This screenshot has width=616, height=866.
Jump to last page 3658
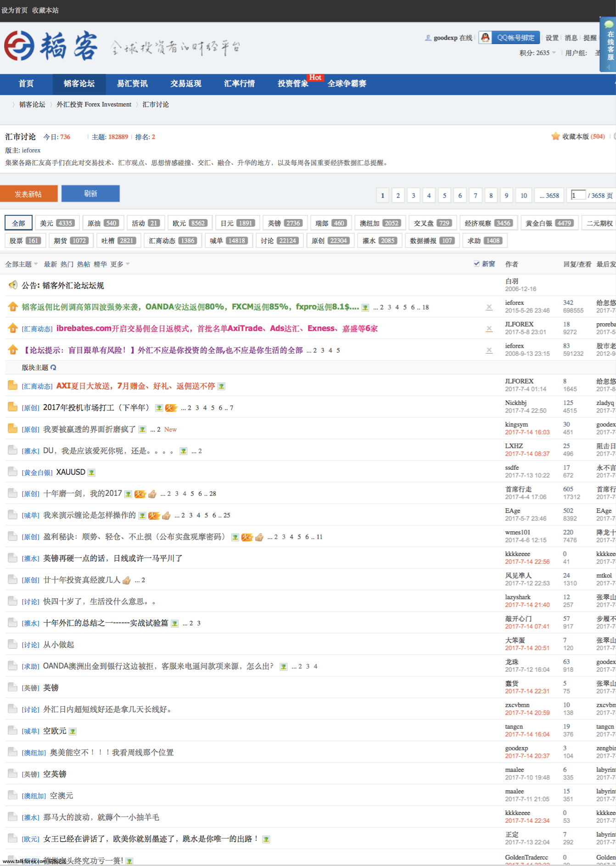tap(549, 196)
